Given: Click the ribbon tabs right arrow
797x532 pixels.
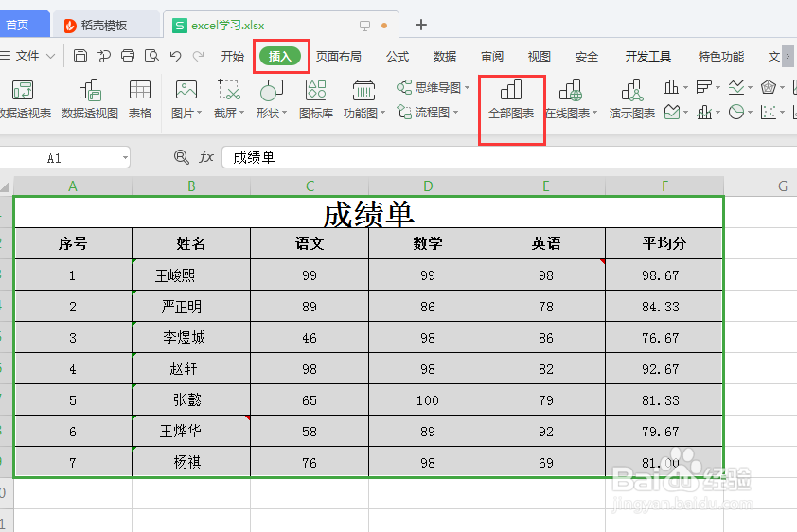Looking at the screenshot, I should (788, 56).
